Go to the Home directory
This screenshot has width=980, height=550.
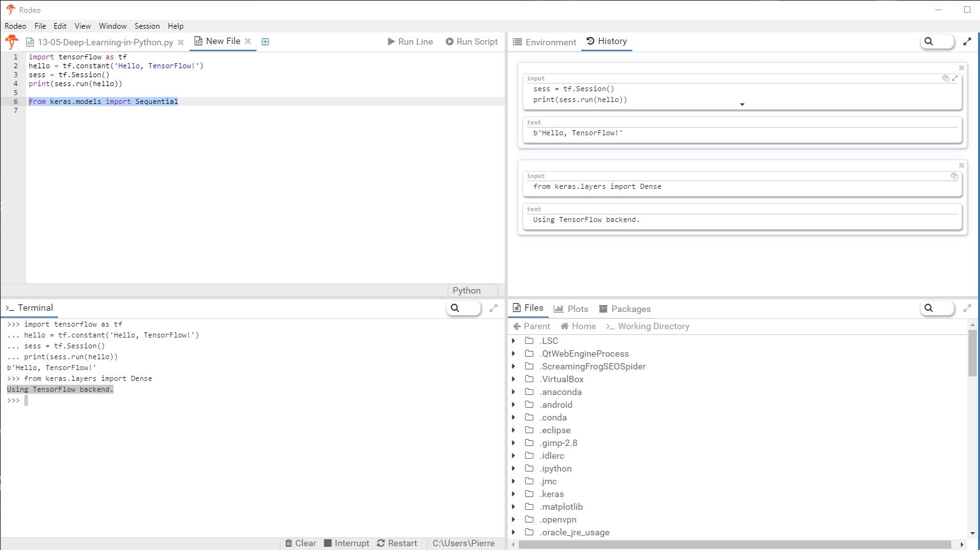pos(578,326)
